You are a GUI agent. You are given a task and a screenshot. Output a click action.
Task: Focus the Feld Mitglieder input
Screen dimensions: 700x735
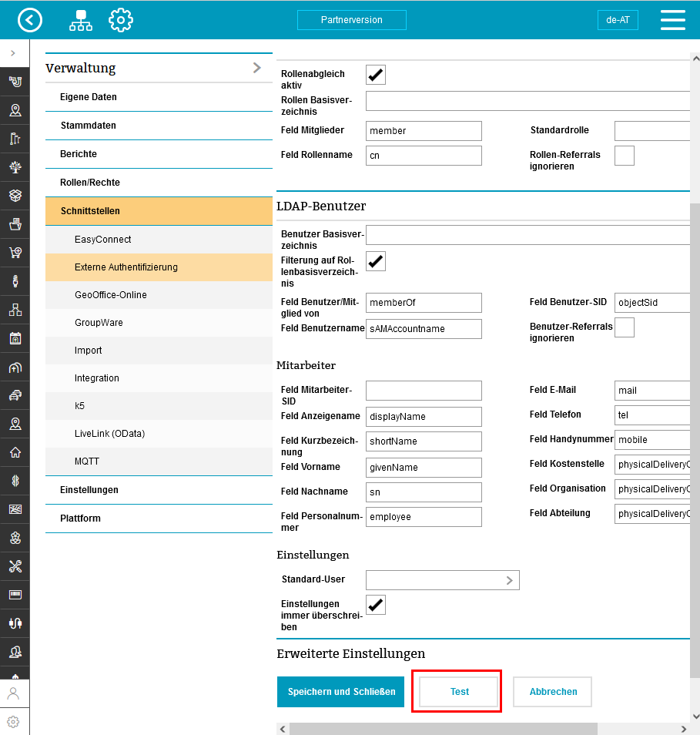click(424, 131)
